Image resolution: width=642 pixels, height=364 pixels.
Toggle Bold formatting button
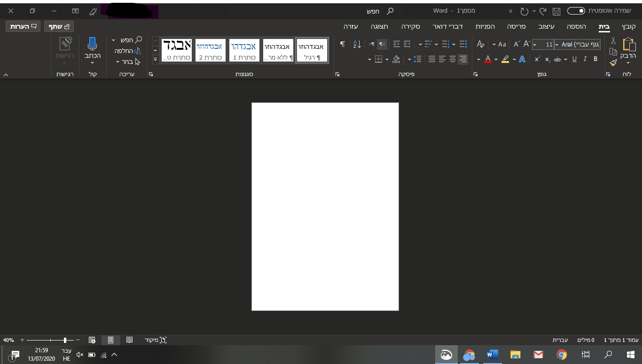tap(595, 59)
